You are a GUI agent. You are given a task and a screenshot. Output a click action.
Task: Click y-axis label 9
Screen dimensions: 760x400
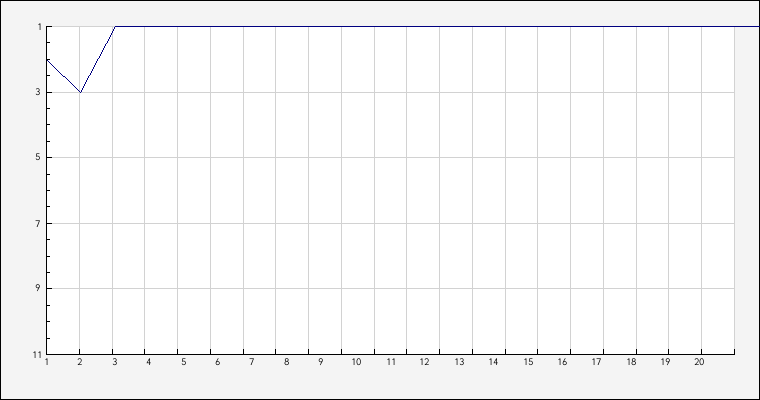point(38,288)
